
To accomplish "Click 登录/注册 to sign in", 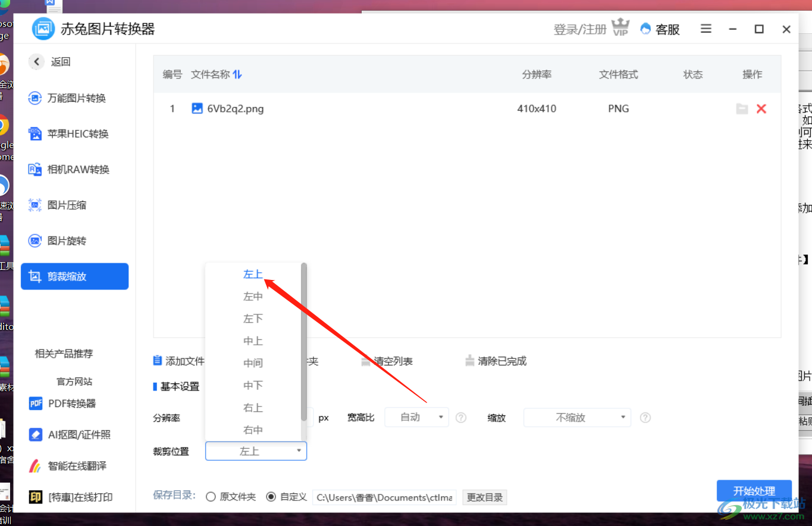I will (x=580, y=29).
